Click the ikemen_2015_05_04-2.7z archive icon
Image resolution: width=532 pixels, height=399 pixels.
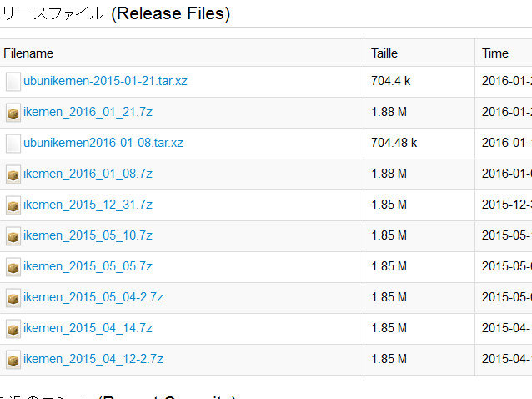tap(13, 298)
